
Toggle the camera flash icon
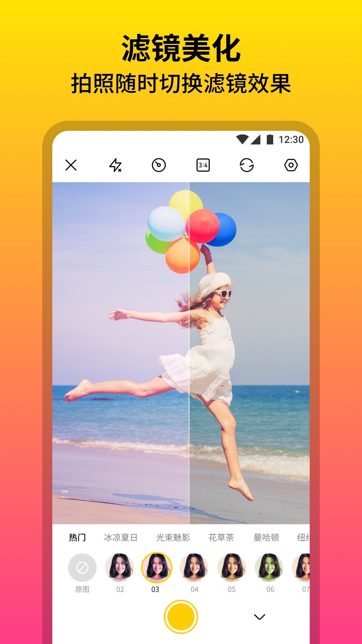(x=115, y=165)
